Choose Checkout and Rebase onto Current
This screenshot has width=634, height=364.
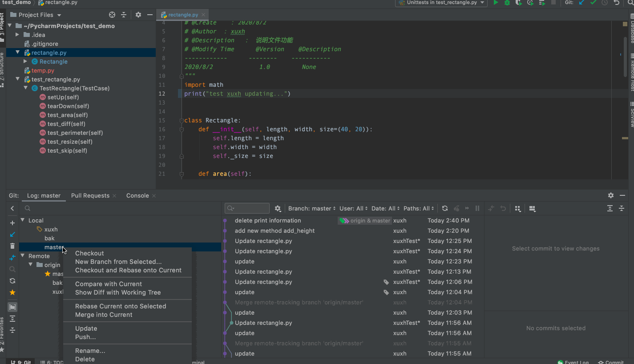click(x=128, y=270)
